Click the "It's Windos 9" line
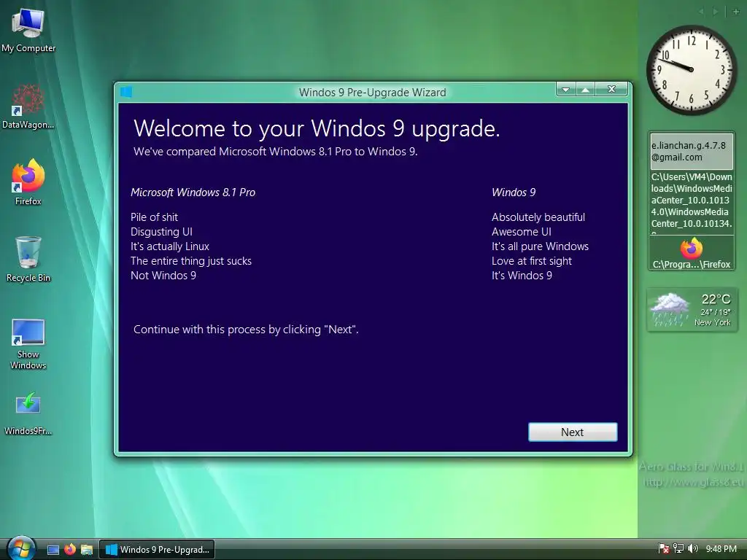 (522, 276)
